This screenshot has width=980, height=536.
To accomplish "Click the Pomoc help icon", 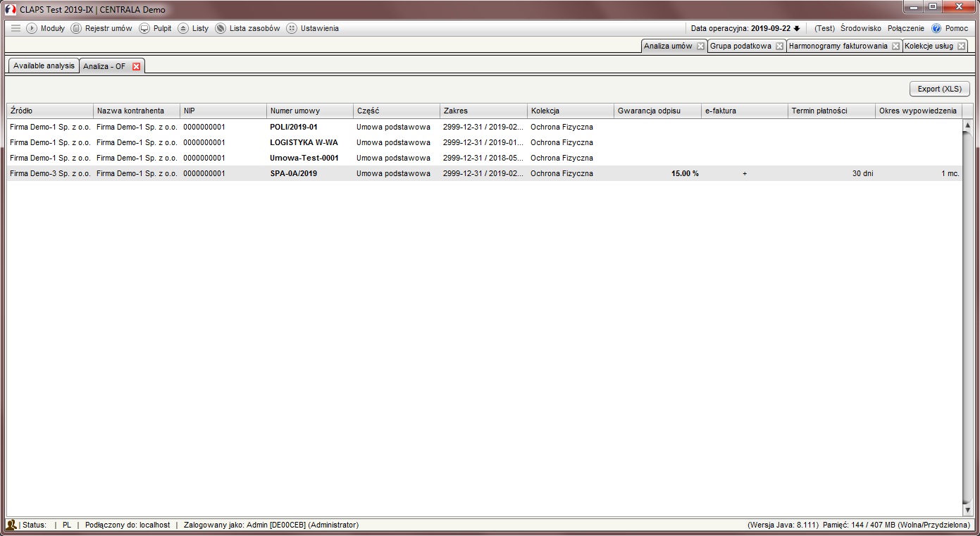I will pyautogui.click(x=936, y=28).
